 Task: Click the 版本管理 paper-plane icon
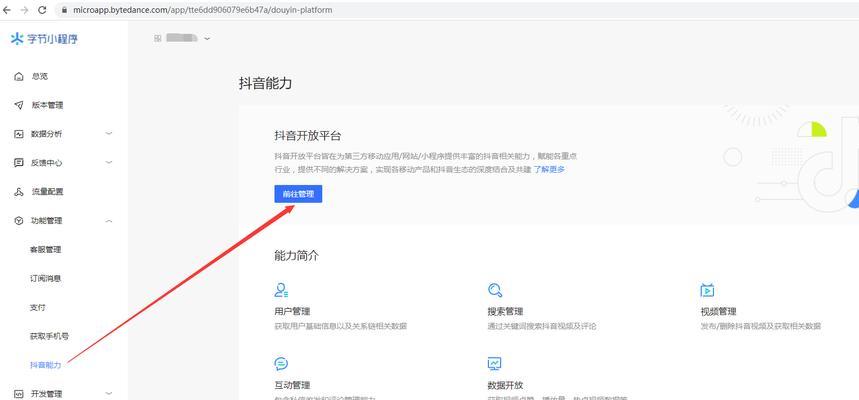(19, 105)
